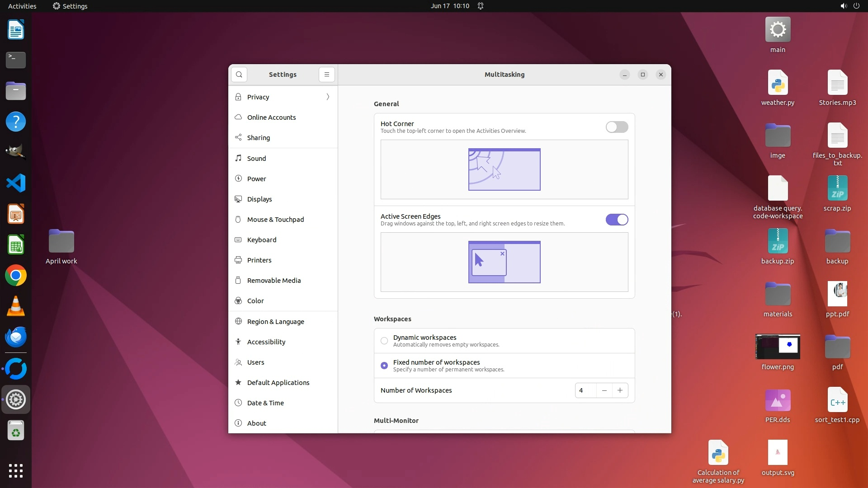Viewport: 868px width, 488px height.
Task: Decrease number of workspaces with minus
Action: (x=604, y=390)
